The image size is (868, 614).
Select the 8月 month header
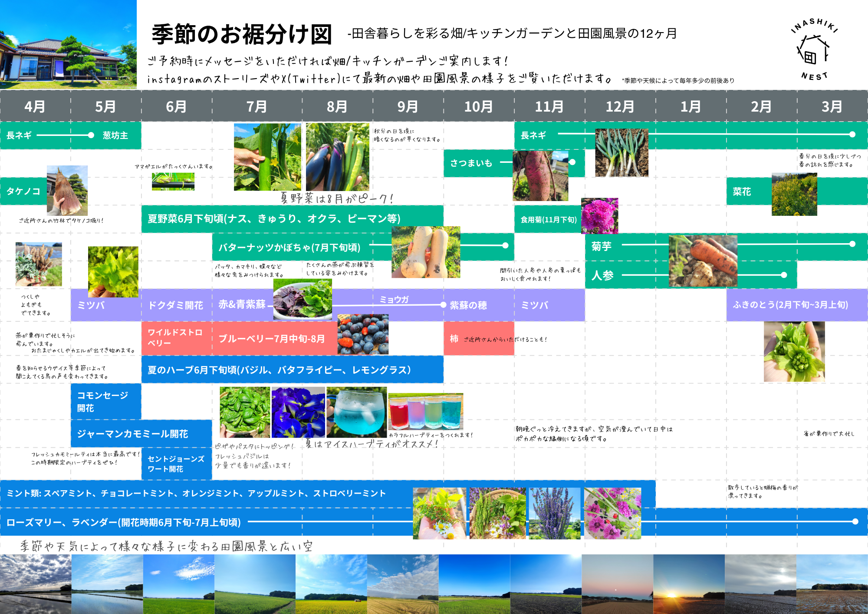pyautogui.click(x=337, y=106)
